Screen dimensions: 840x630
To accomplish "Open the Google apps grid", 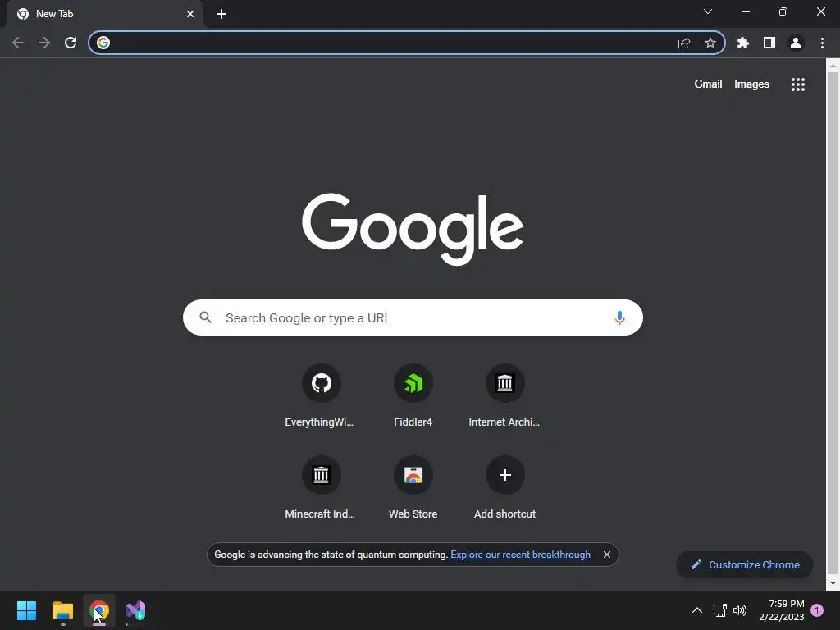I will tap(798, 84).
